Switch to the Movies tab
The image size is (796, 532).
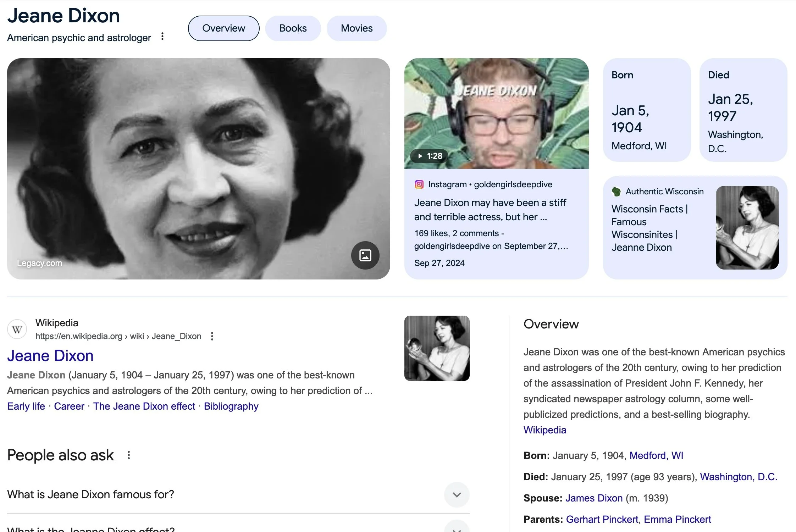point(356,28)
